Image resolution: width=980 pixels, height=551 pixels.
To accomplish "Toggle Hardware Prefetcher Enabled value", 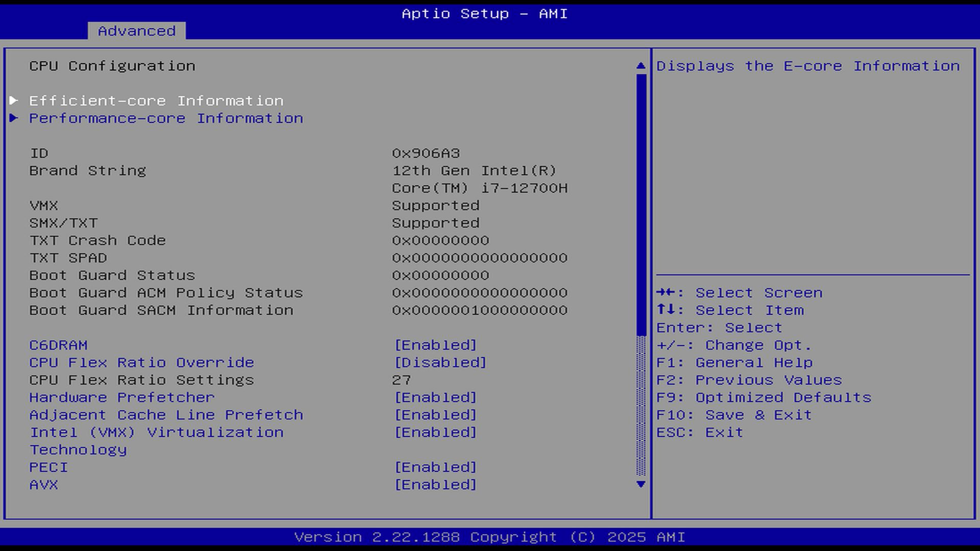I will (x=435, y=397).
